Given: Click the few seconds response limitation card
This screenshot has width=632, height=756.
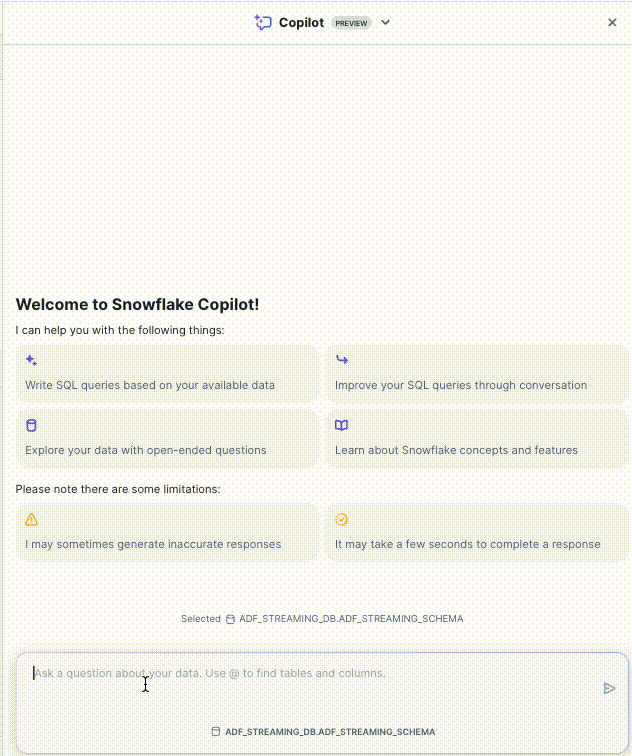Looking at the screenshot, I should [x=477, y=533].
